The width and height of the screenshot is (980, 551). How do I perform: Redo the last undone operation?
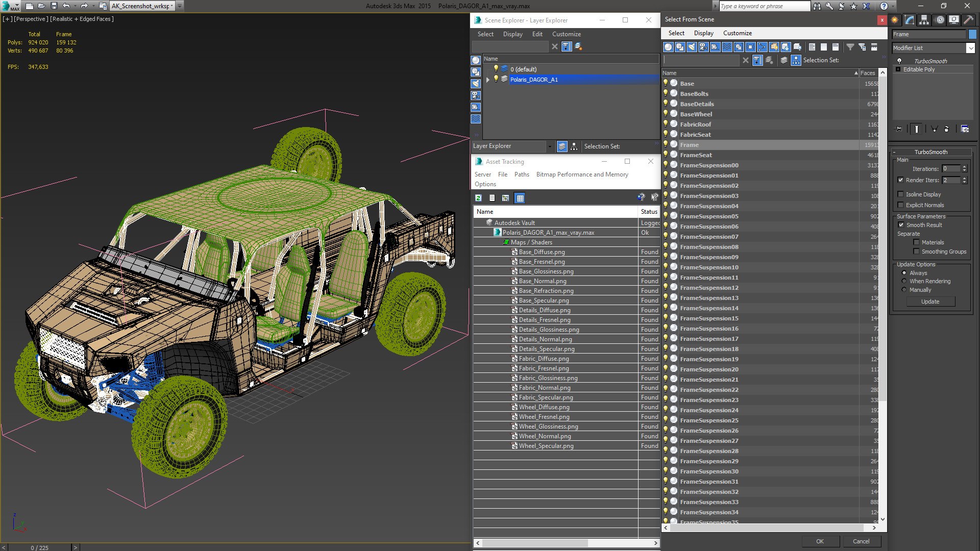[x=84, y=6]
